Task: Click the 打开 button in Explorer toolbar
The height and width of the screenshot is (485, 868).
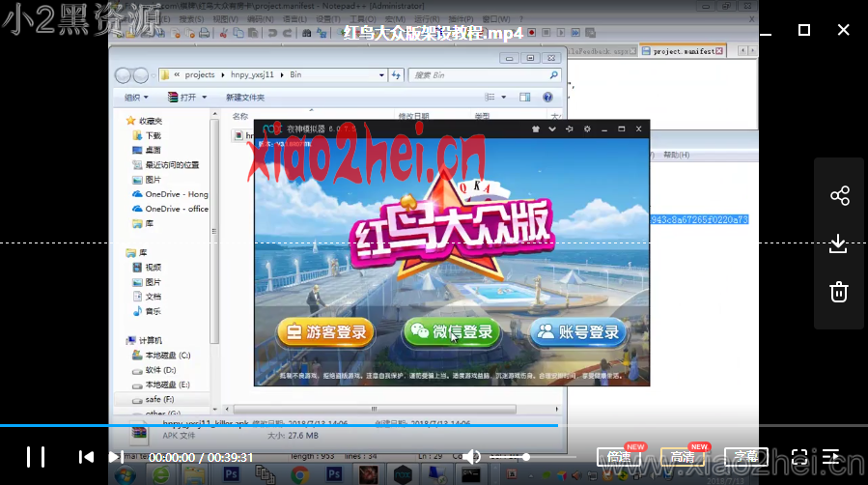Action: tap(182, 98)
